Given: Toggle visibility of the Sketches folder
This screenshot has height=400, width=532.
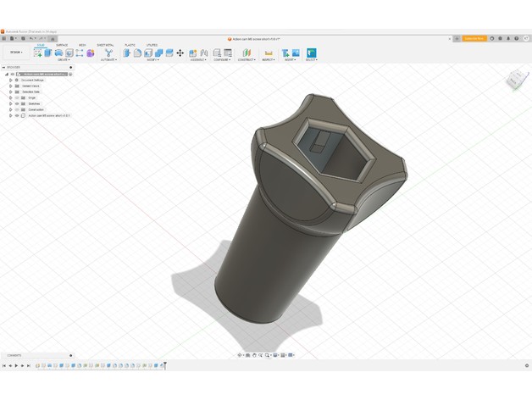Looking at the screenshot, I should [17, 103].
